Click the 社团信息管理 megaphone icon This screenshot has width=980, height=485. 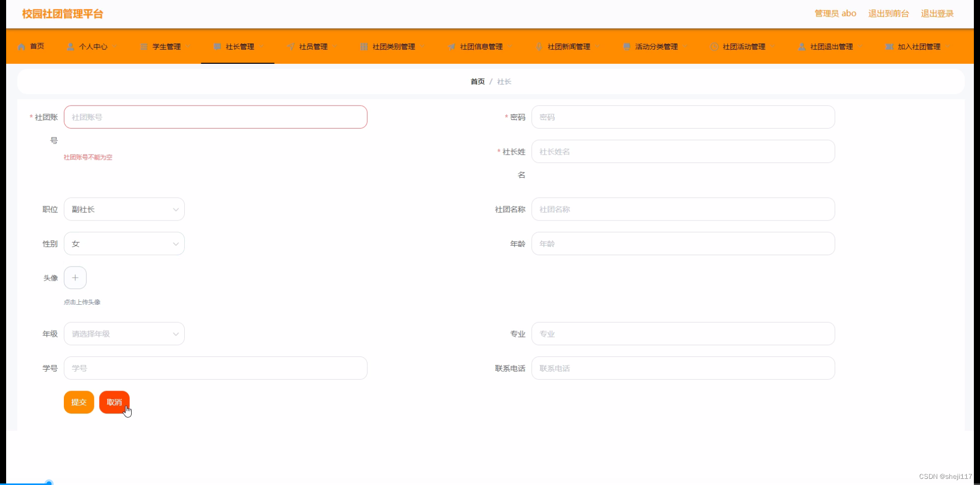[x=452, y=46]
